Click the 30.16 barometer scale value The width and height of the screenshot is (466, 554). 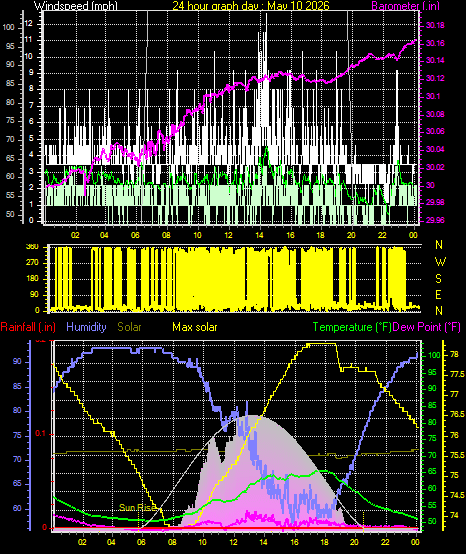pos(435,43)
